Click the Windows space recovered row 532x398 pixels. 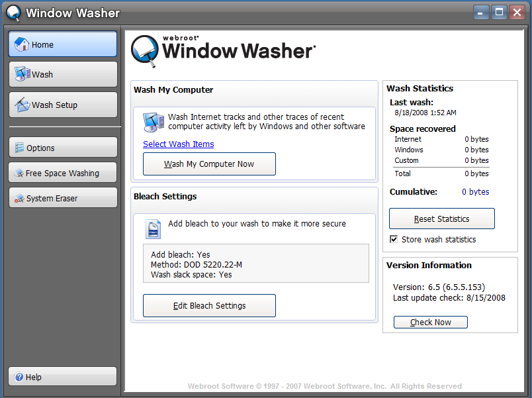pyautogui.click(x=441, y=150)
